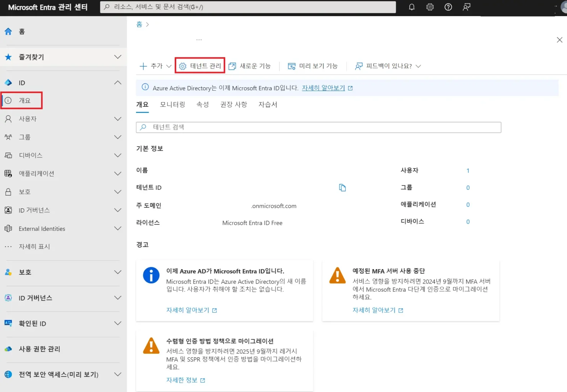The width and height of the screenshot is (567, 392).
Task: Click the notifications bell icon
Action: click(412, 7)
